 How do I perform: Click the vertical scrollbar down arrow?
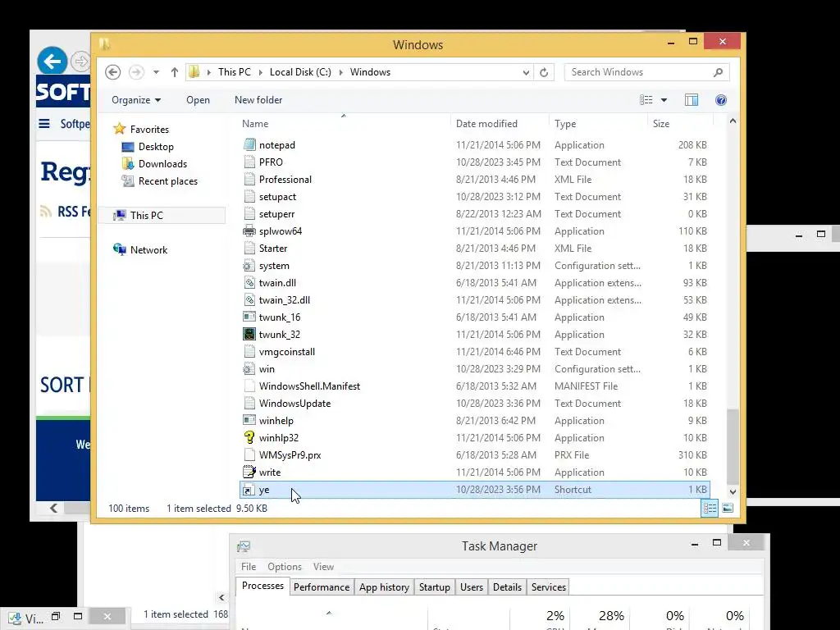[733, 492]
